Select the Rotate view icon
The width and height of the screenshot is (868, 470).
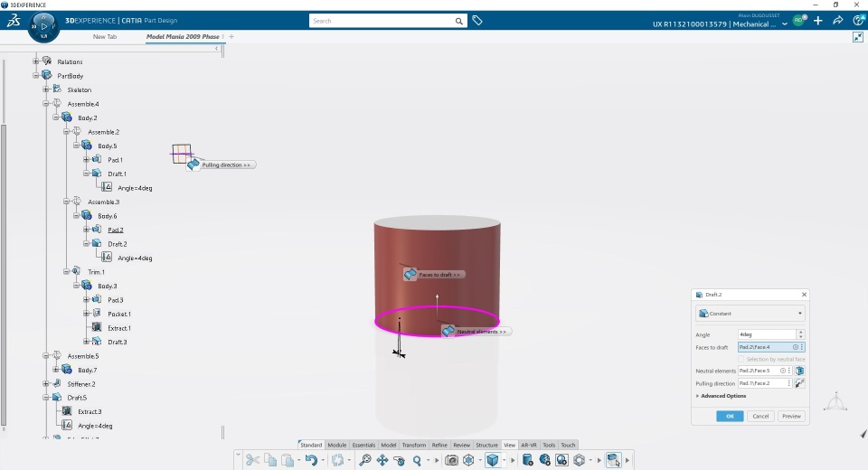click(399, 460)
